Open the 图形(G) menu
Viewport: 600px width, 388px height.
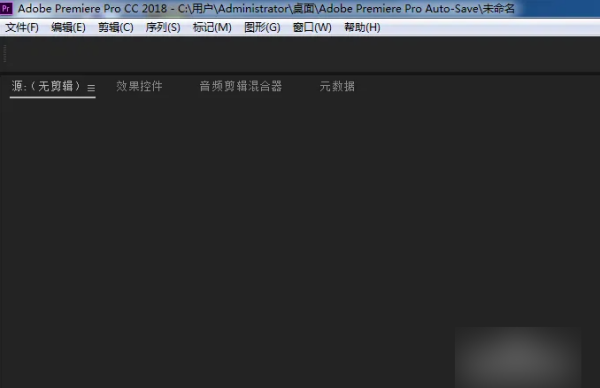point(262,27)
